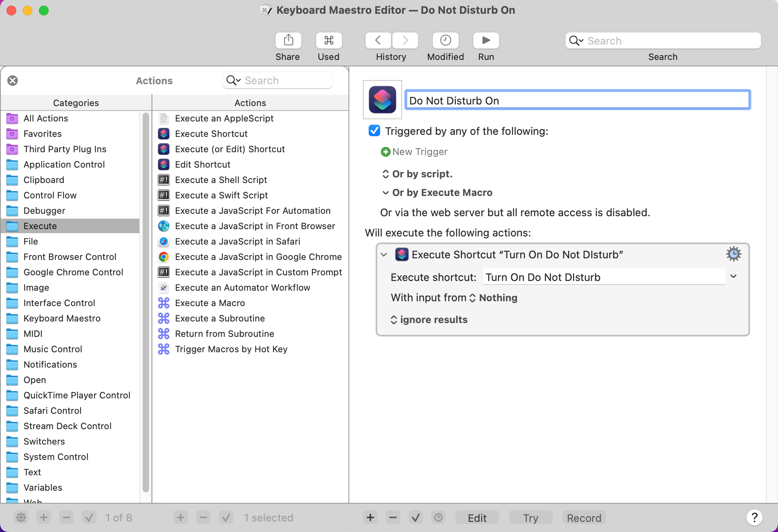The image size is (778, 532).
Task: Select the Variables category
Action: click(x=71, y=487)
